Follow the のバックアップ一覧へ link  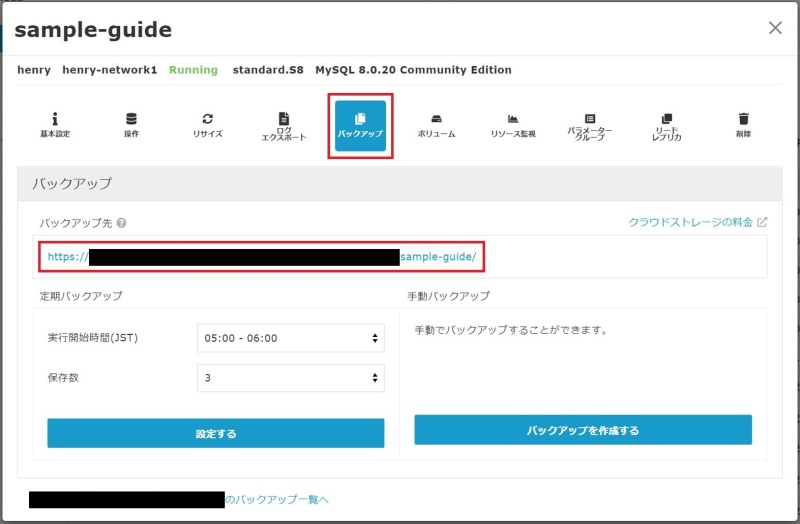click(277, 499)
